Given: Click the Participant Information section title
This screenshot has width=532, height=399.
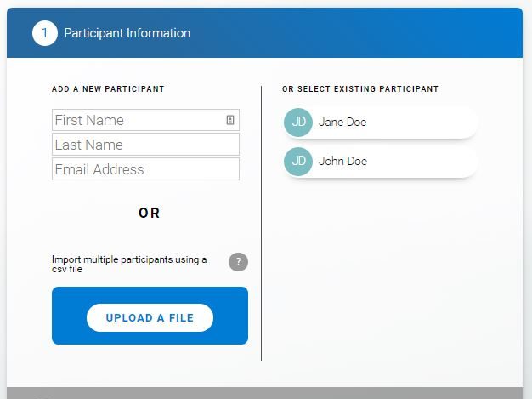Looking at the screenshot, I should pyautogui.click(x=127, y=33).
